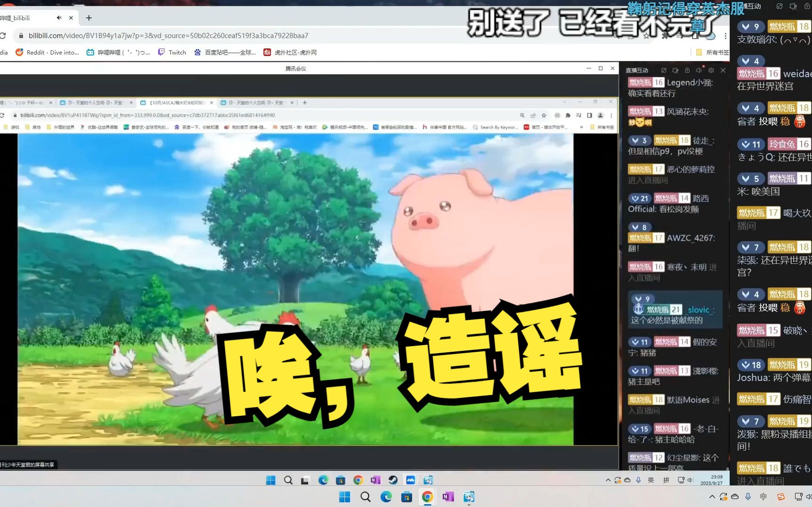Open Microsoft Store on the bottom taskbar
The image size is (812, 507).
407,497
